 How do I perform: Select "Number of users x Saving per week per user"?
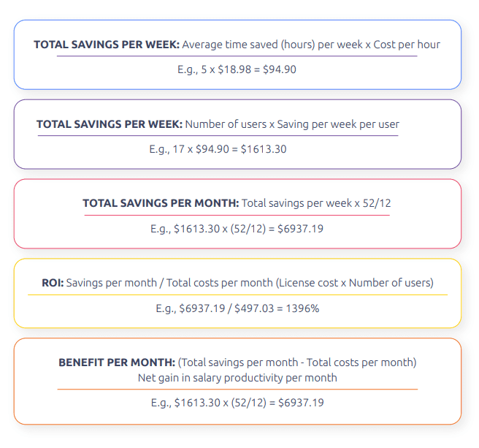292,124
